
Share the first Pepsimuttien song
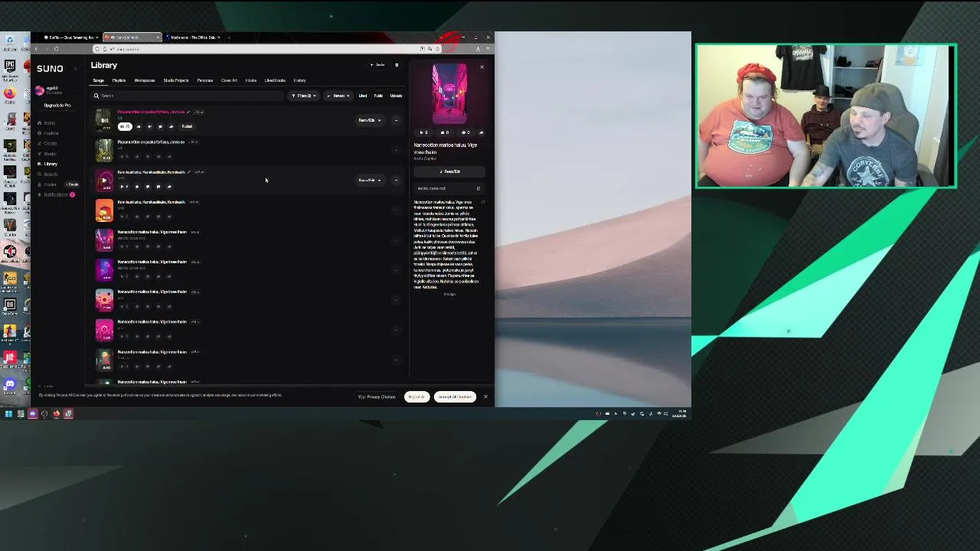click(x=171, y=126)
